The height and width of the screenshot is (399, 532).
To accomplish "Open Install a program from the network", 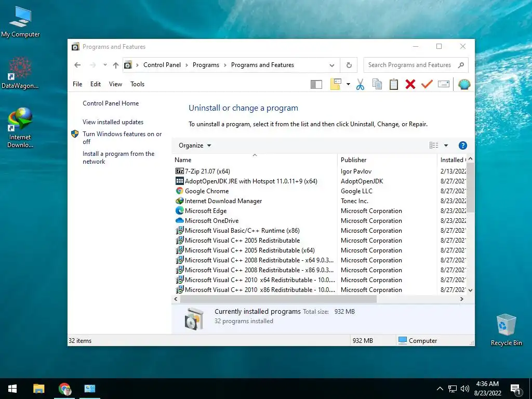I will [118, 157].
